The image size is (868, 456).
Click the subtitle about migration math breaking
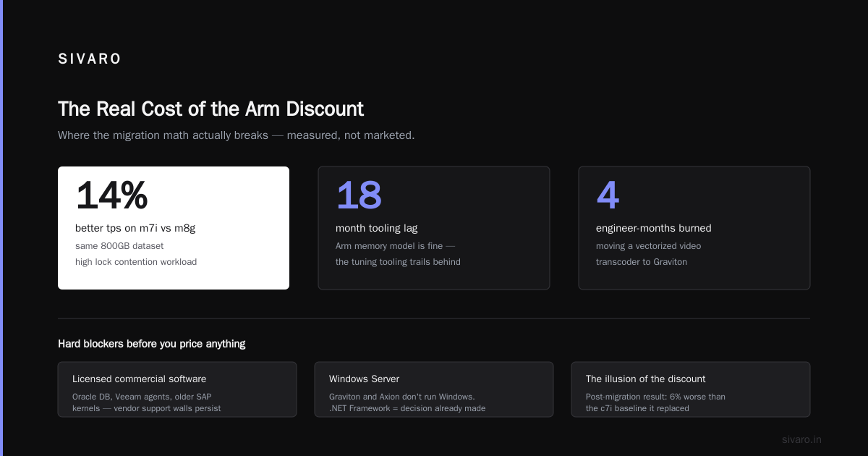click(x=236, y=135)
